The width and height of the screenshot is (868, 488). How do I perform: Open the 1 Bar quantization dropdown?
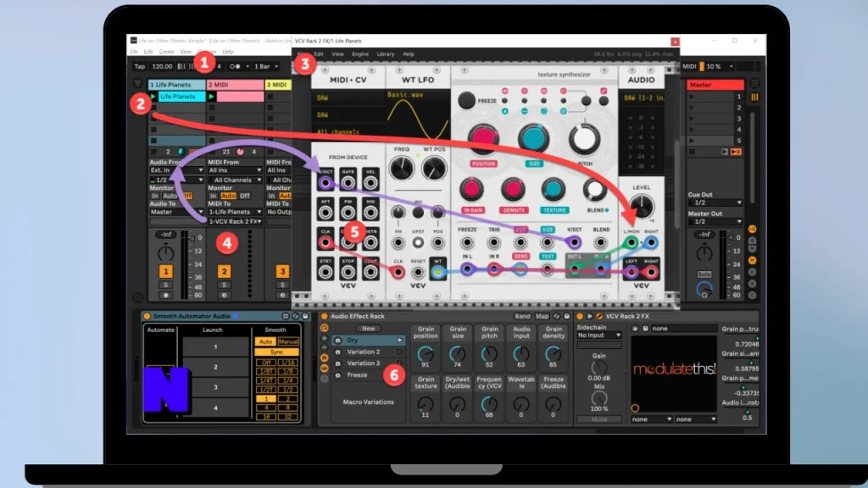266,66
